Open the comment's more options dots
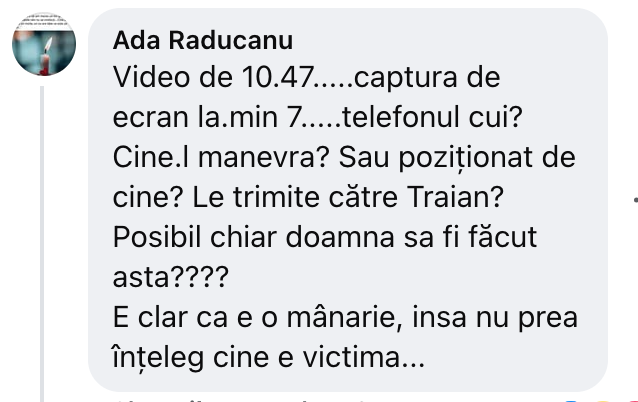 pyautogui.click(x=635, y=199)
